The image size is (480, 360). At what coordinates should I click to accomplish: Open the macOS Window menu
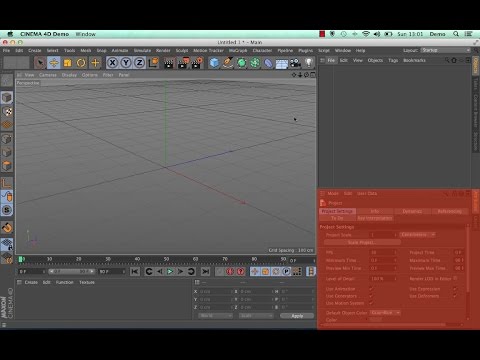point(85,34)
